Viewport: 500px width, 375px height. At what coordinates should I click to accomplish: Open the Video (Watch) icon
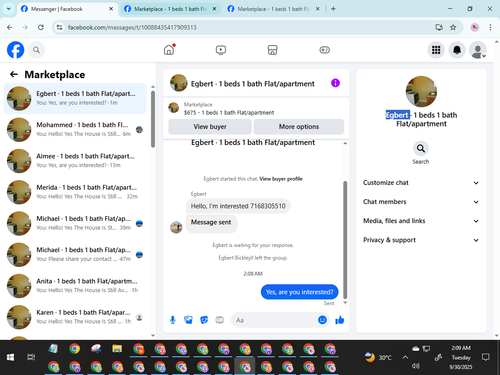click(x=221, y=50)
